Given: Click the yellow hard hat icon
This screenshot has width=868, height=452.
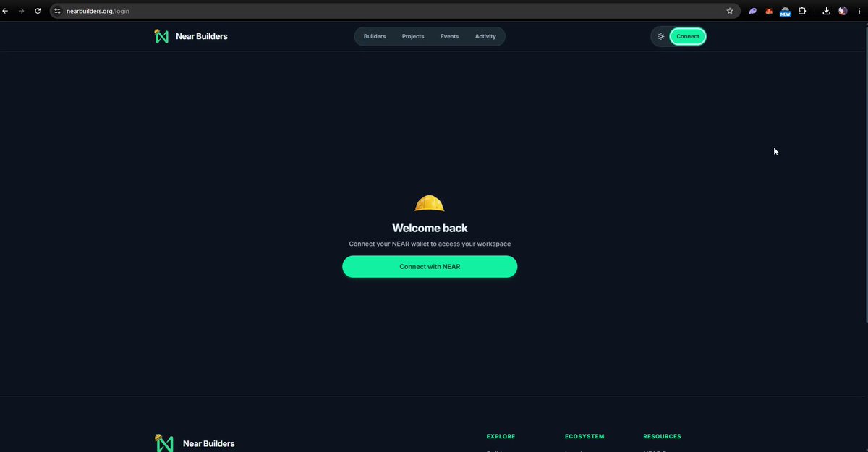Looking at the screenshot, I should click(430, 203).
